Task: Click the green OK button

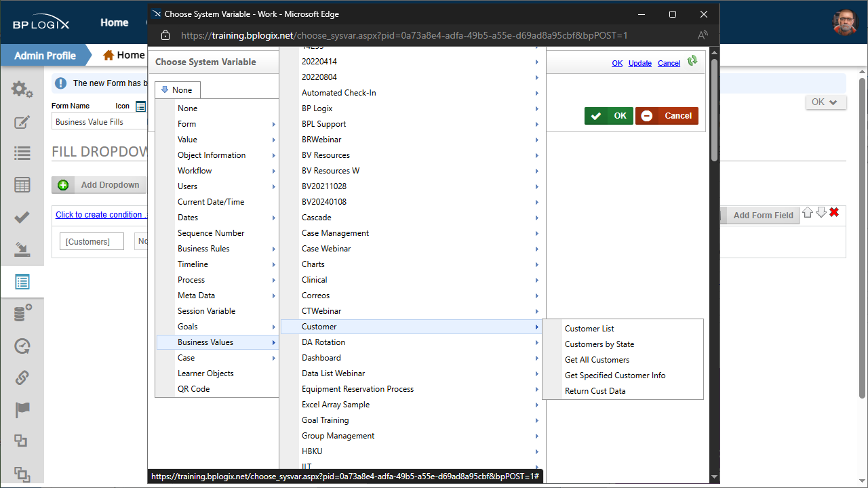Action: [x=608, y=116]
